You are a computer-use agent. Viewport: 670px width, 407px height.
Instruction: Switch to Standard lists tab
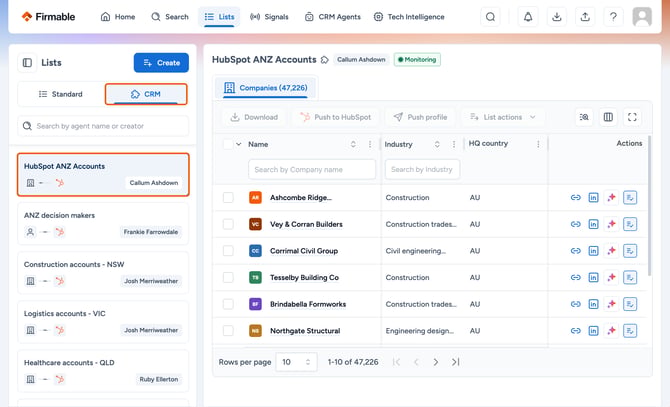pyautogui.click(x=61, y=94)
